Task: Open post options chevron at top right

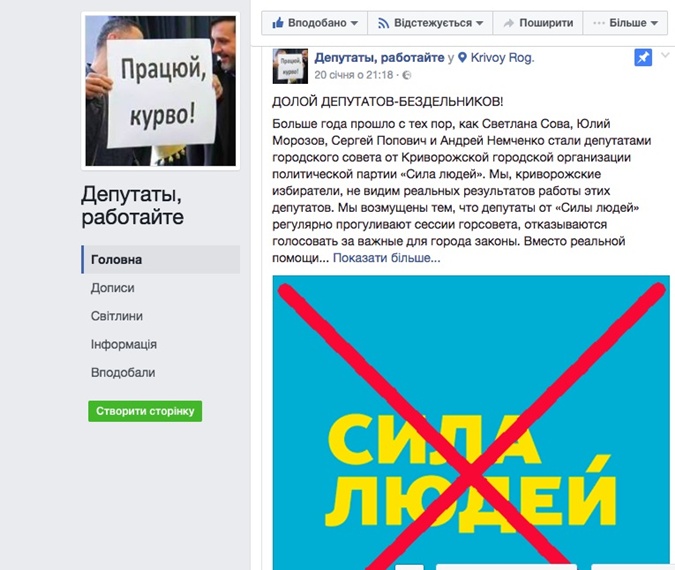Action: click(x=666, y=55)
